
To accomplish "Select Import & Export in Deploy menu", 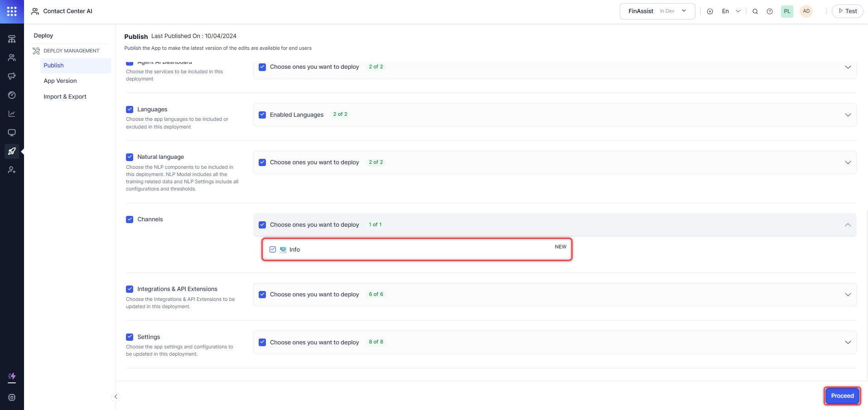I will (65, 97).
